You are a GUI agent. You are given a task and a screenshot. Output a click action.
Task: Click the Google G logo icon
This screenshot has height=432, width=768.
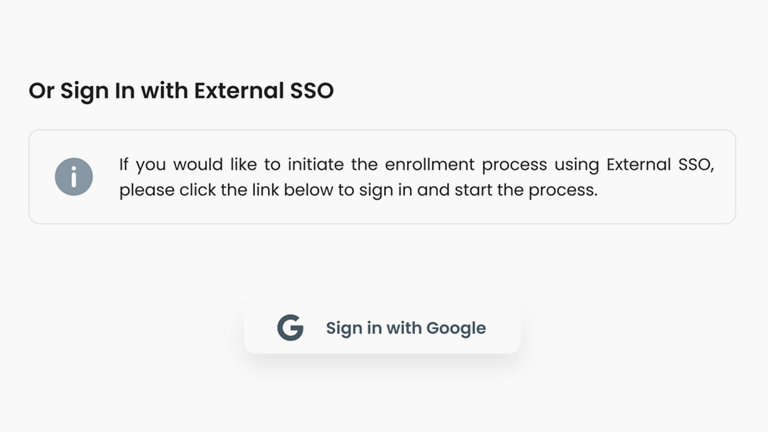pos(290,328)
